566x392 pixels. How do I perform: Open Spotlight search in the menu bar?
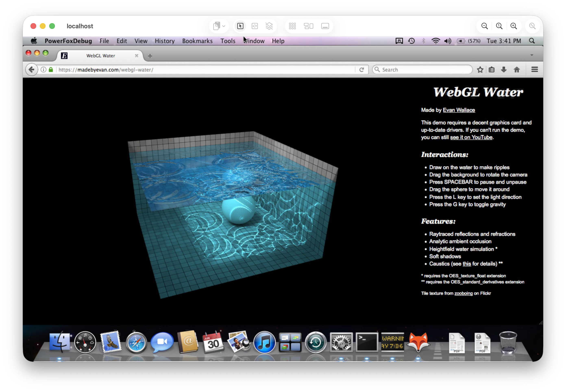[x=532, y=41]
